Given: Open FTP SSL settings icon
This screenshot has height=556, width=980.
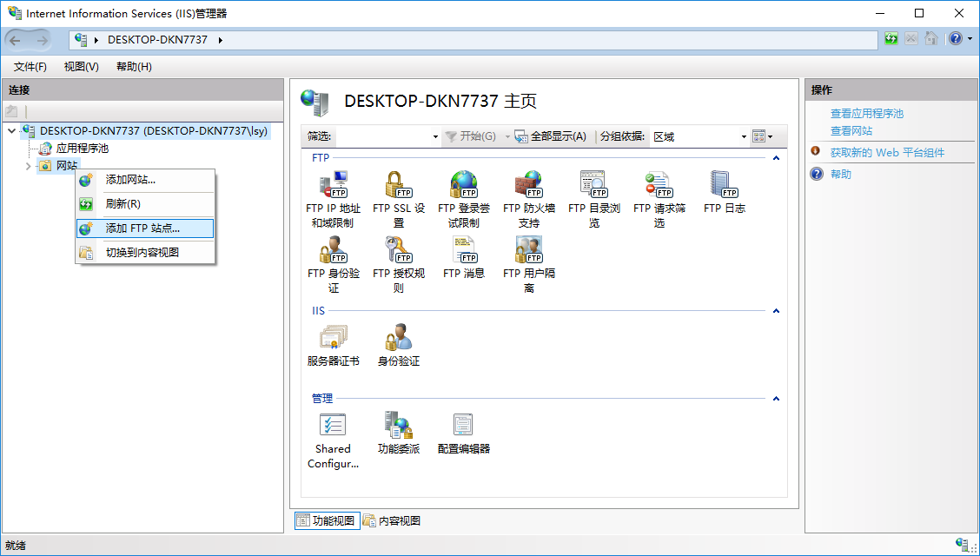Looking at the screenshot, I should click(x=398, y=199).
